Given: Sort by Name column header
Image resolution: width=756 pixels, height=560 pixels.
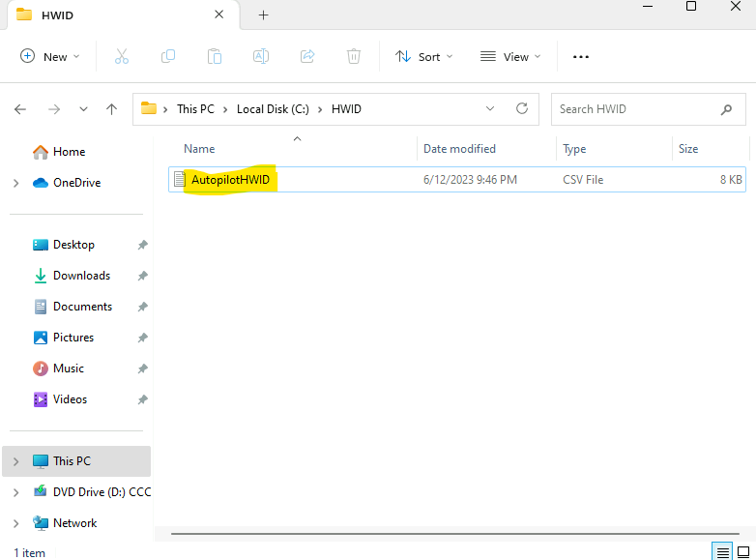Looking at the screenshot, I should coord(199,149).
